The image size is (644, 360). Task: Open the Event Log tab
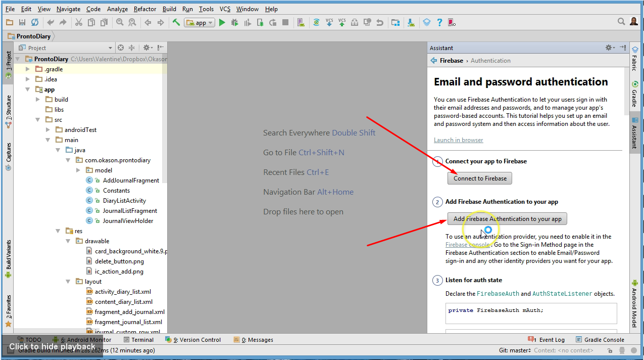[546, 340]
